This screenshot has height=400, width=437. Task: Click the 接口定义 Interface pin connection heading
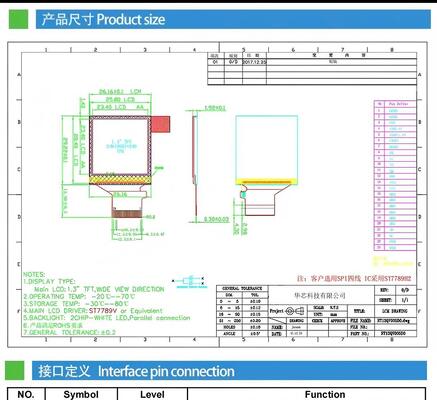click(x=136, y=371)
